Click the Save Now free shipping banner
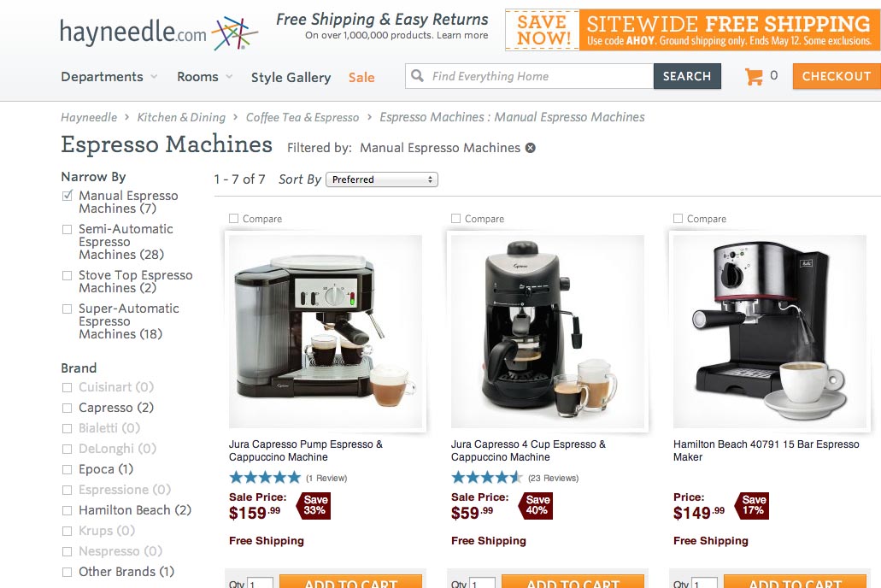Image resolution: width=881 pixels, height=588 pixels. click(692, 31)
